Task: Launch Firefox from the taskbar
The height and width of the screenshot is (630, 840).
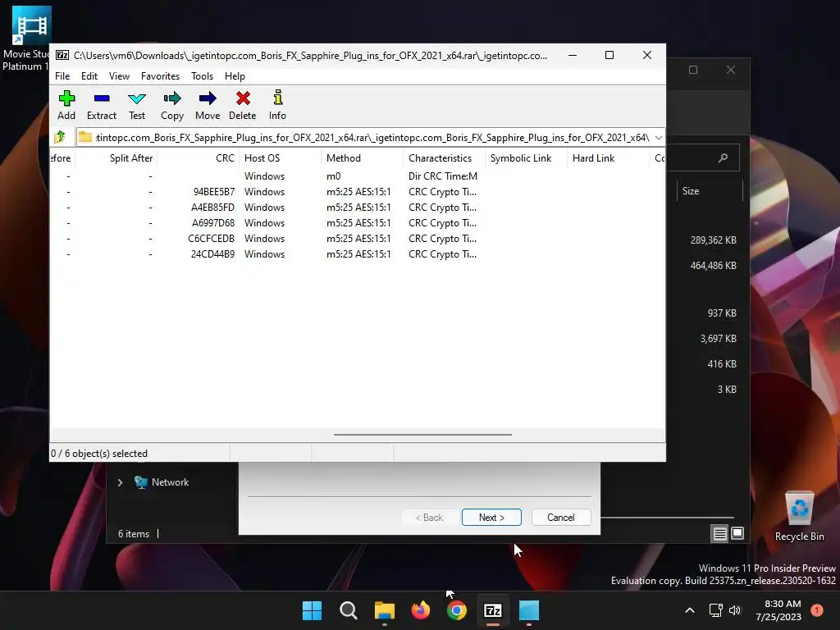Action: tap(421, 610)
